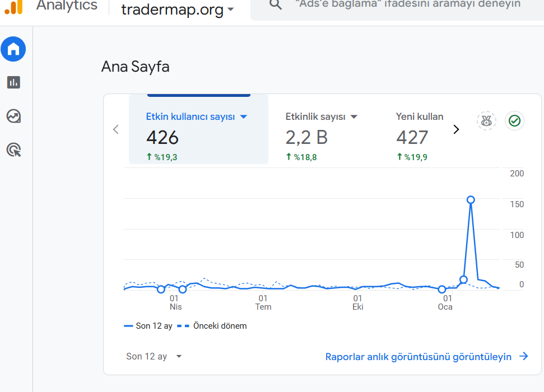Open the Advertising cursor target icon
Image resolution: width=544 pixels, height=392 pixels.
(14, 150)
